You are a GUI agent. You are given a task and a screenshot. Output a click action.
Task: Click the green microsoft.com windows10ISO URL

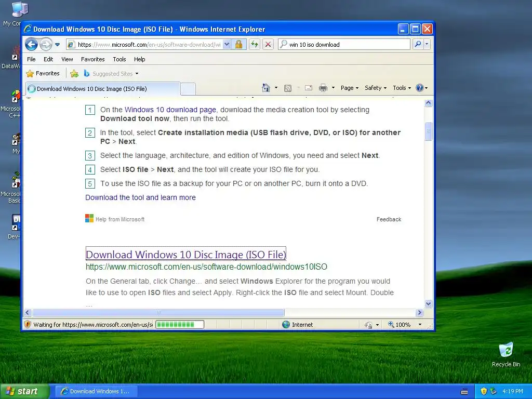point(206,267)
